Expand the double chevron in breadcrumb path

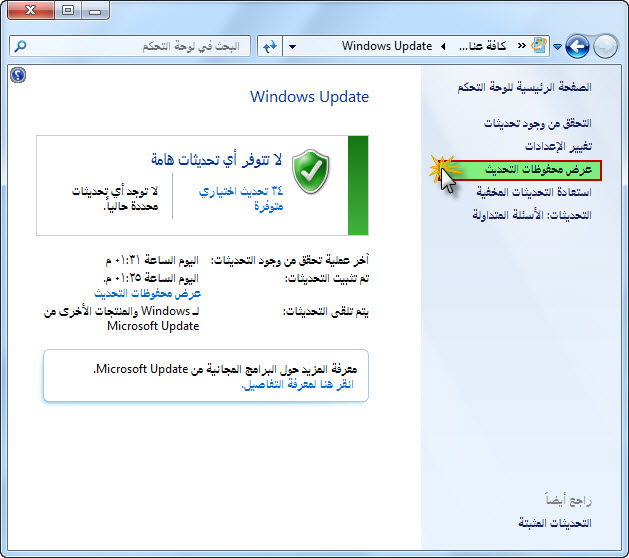pyautogui.click(x=521, y=46)
